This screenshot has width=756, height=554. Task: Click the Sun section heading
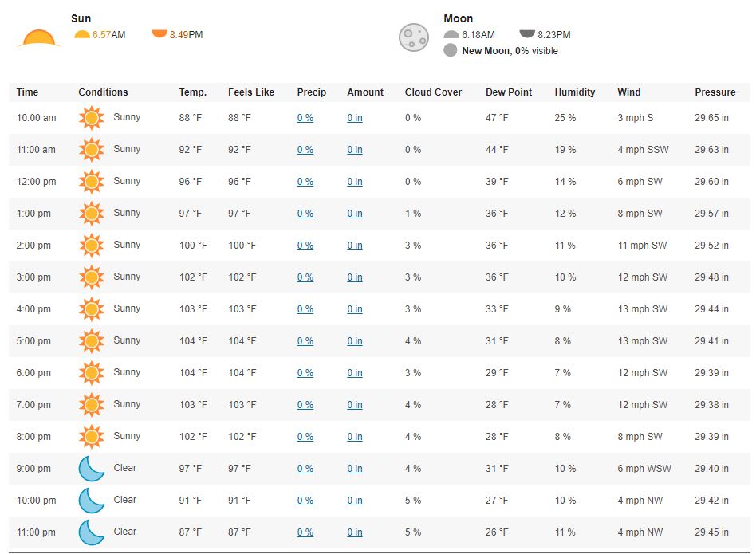(81, 18)
